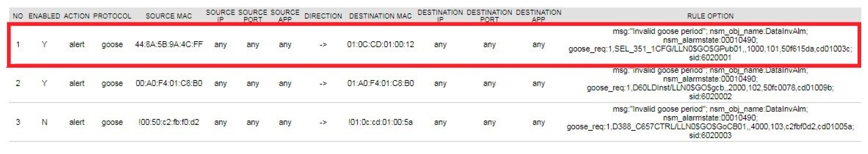Click the goose protocol cell in rule 2

point(112,83)
